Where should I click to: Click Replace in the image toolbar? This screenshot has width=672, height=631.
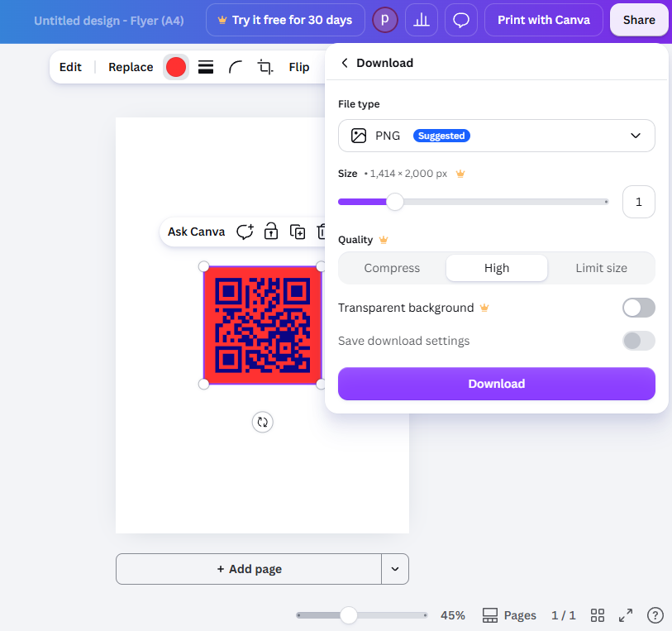click(x=131, y=67)
